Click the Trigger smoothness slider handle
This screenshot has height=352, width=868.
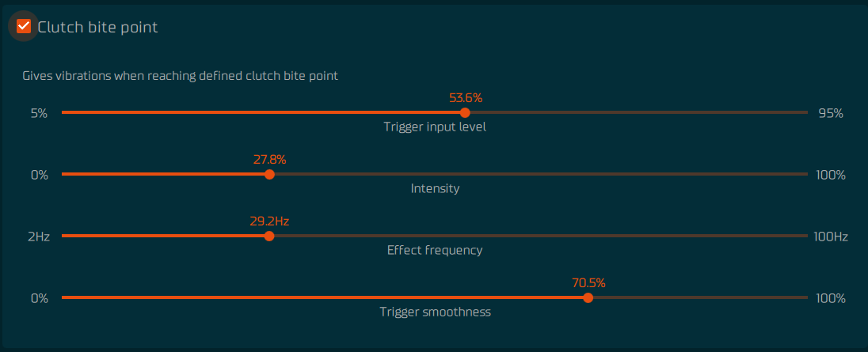click(x=588, y=298)
